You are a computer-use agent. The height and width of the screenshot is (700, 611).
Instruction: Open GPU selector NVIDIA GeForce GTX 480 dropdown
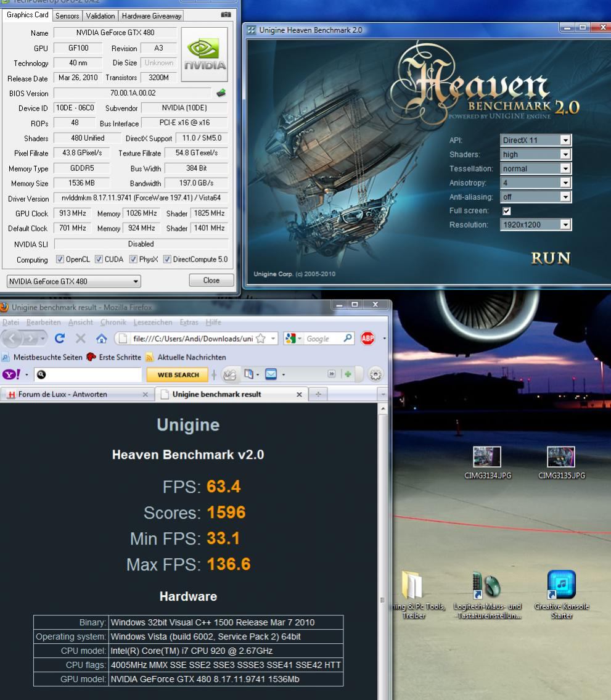[73, 281]
